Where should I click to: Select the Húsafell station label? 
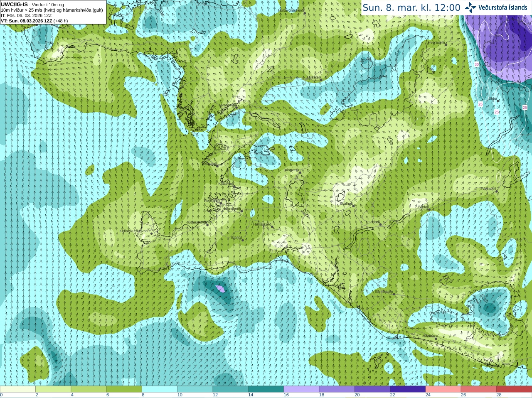(x=314, y=77)
